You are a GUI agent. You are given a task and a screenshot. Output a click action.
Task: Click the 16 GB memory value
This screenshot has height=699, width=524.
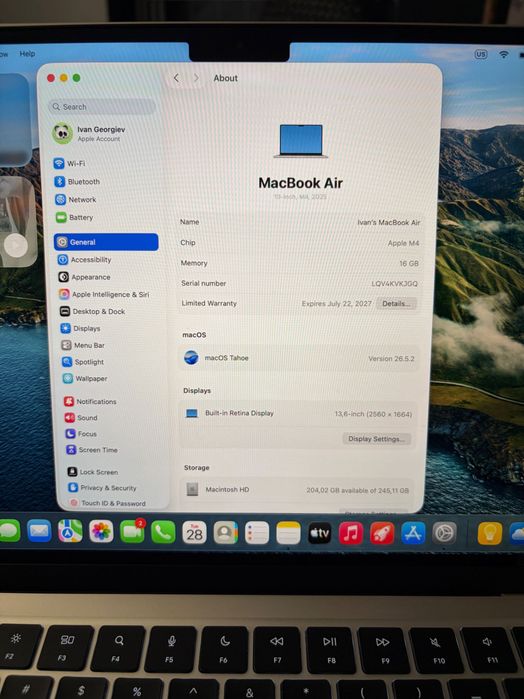pos(408,263)
